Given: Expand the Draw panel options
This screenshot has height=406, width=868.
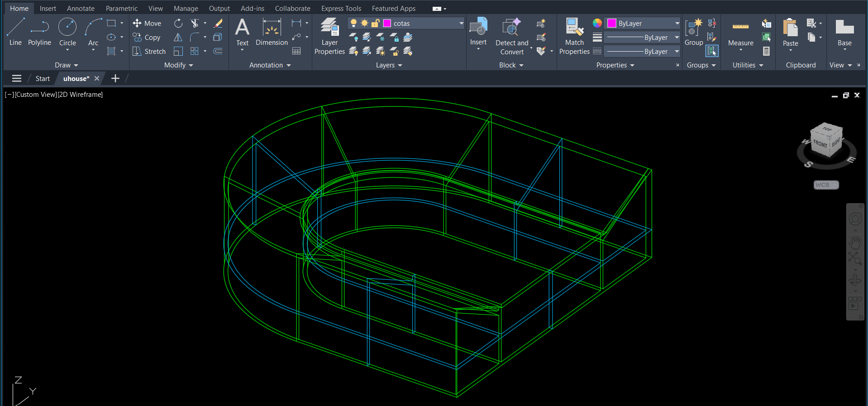Looking at the screenshot, I should (66, 65).
